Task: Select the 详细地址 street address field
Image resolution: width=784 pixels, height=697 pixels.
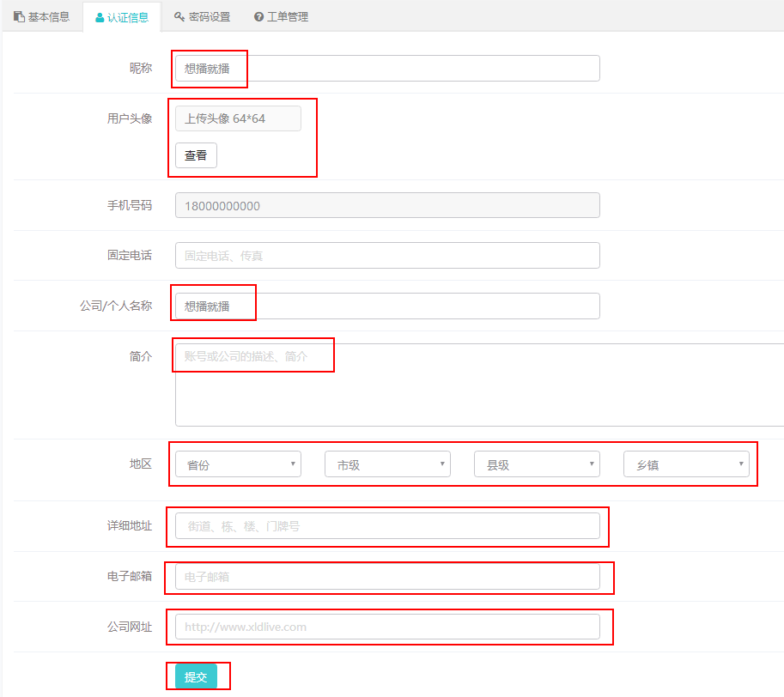Action: pyautogui.click(x=387, y=526)
